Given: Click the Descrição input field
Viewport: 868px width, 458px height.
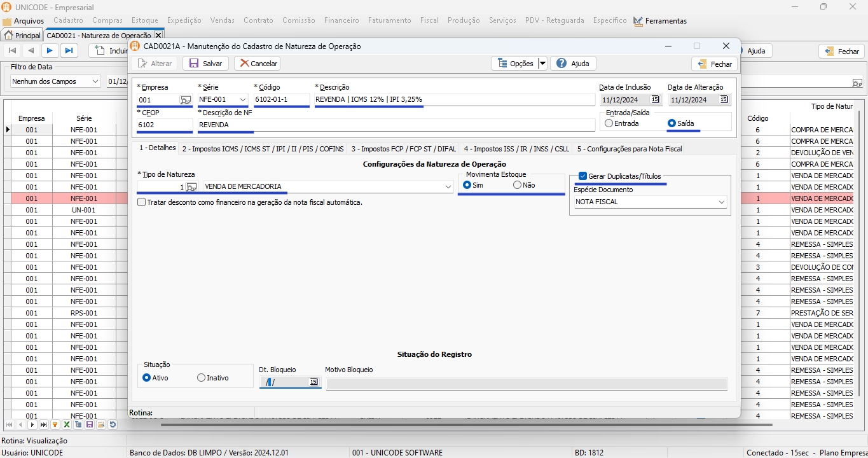Looking at the screenshot, I should coord(455,100).
